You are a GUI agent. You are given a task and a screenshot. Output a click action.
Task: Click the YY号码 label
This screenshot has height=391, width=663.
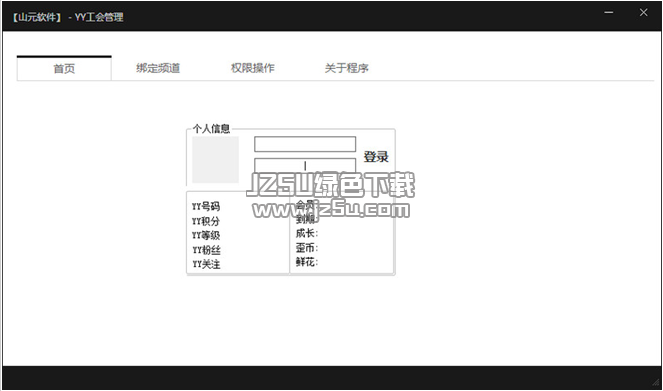206,206
